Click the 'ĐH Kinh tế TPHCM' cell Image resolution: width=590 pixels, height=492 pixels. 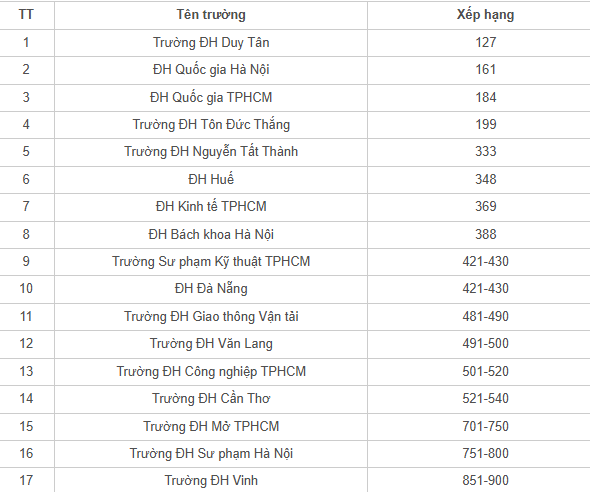click(211, 207)
